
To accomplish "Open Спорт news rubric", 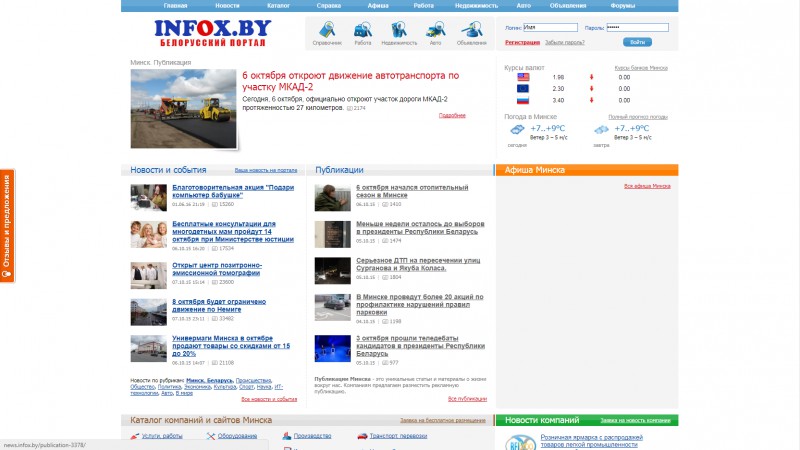I will click(x=246, y=387).
